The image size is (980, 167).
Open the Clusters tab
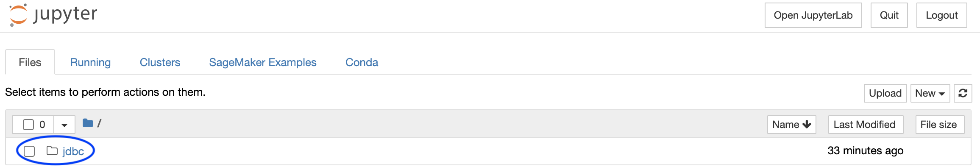160,62
